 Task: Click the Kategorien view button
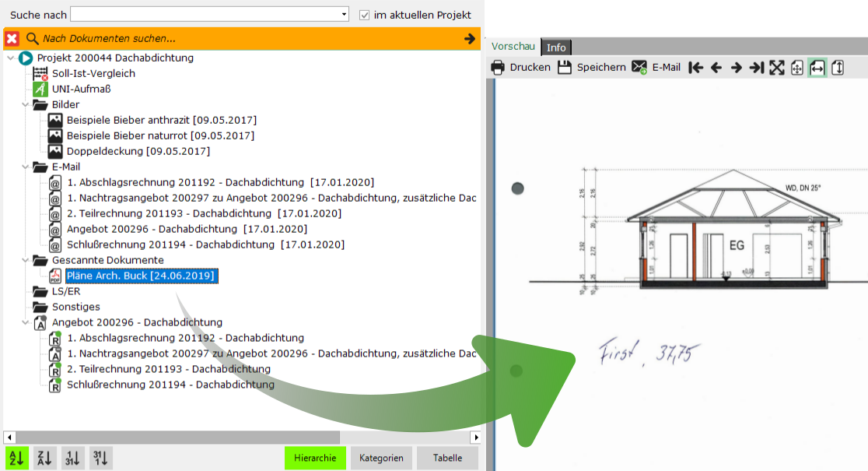381,458
